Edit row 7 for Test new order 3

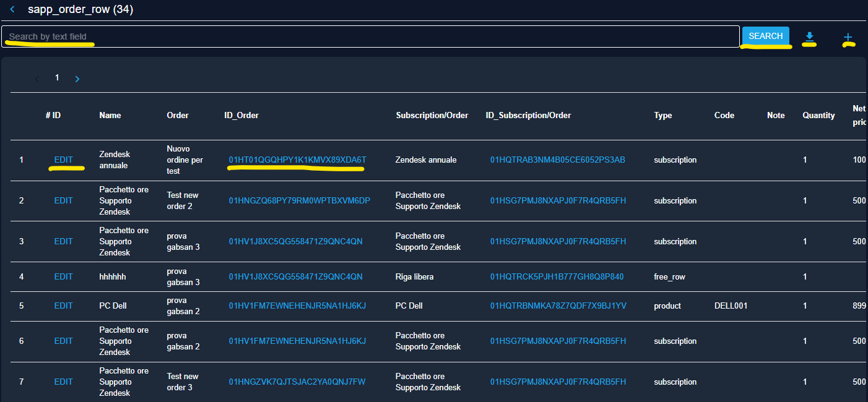click(x=63, y=382)
